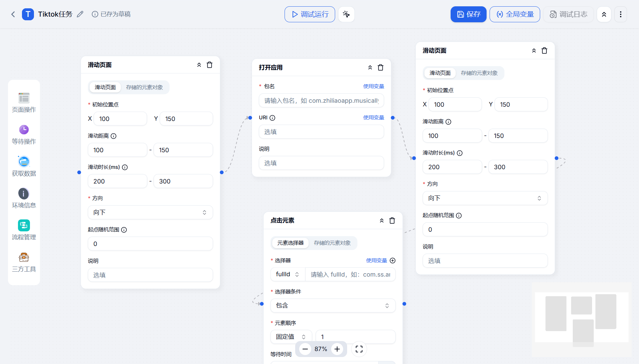Image resolution: width=639 pixels, height=364 pixels.
Task: Collapse the left 滑动页面 card with the chevron
Action: [x=199, y=65]
